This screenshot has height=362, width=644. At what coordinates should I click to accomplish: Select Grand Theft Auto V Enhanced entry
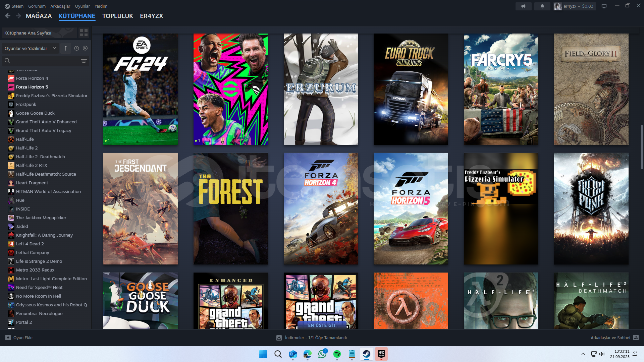tap(47, 122)
